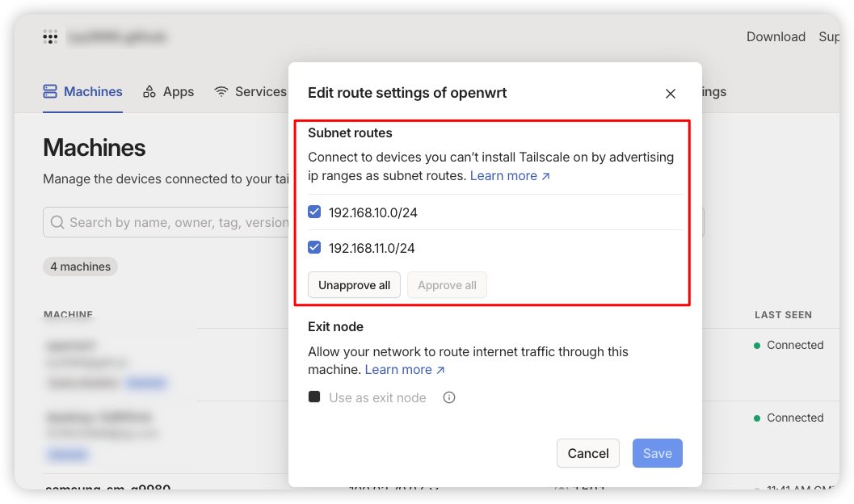Toggle the Use as exit node checkbox

click(314, 397)
